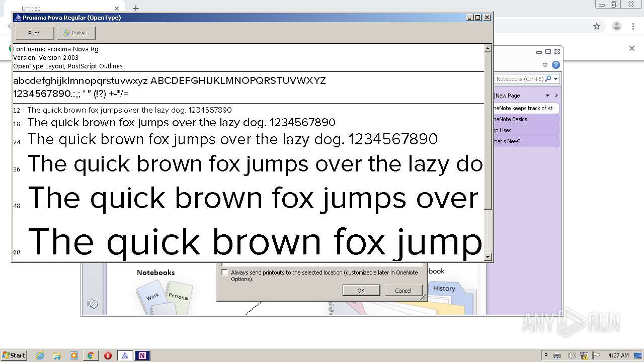
Task: Open the Chrome three-dot menu
Action: coord(632,26)
